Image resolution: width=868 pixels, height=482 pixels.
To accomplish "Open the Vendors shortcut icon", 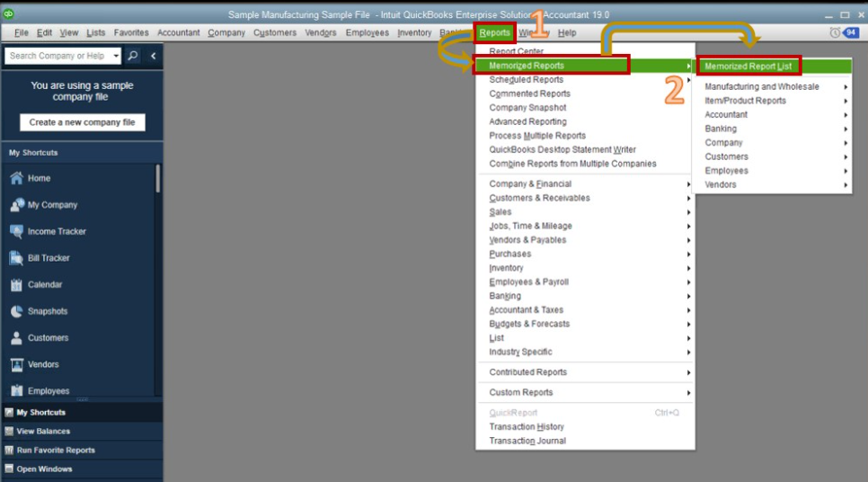I will [16, 364].
